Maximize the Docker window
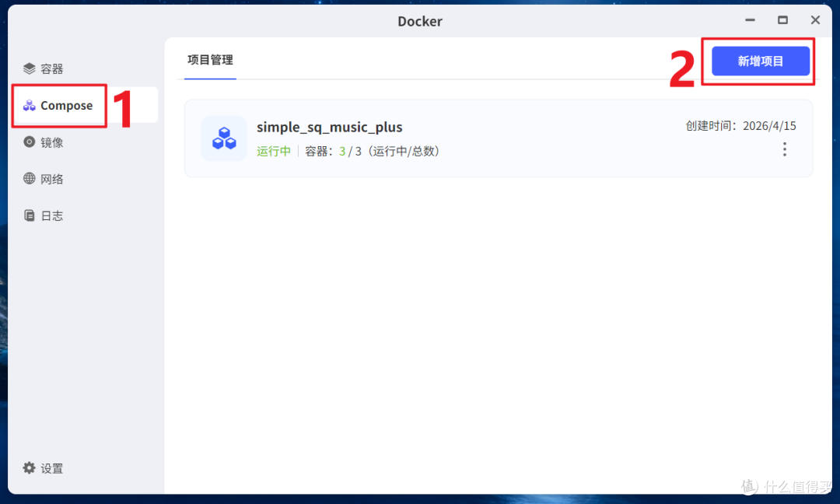 pos(782,20)
